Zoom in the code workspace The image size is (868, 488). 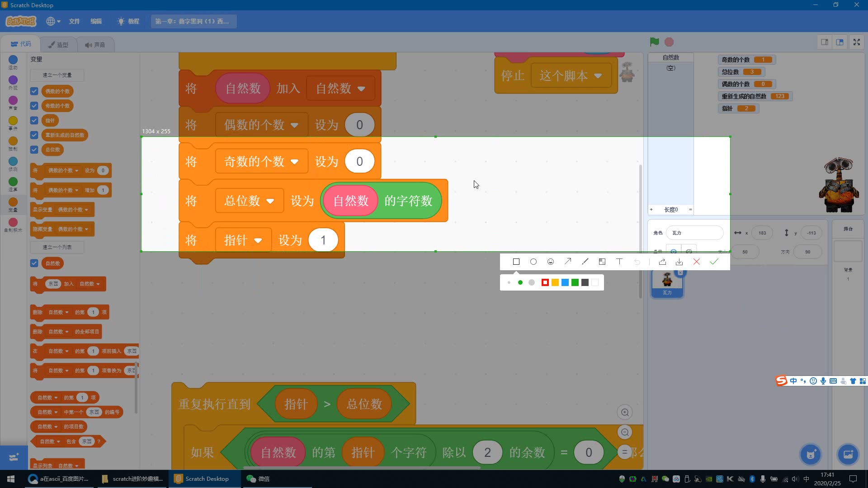point(625,412)
